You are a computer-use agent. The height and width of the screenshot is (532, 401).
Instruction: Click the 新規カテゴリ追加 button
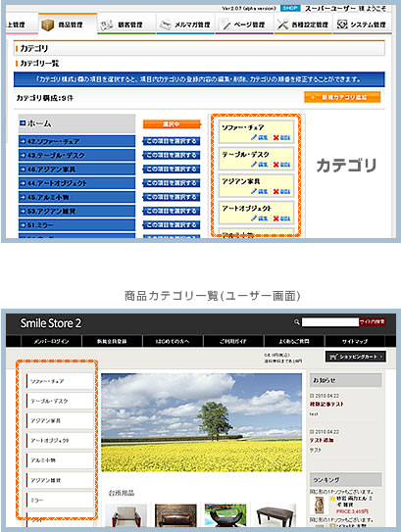(x=342, y=97)
